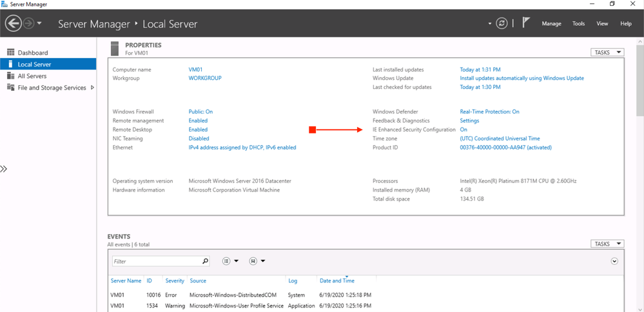Click the back navigation arrow
644x312 pixels.
pos(13,23)
